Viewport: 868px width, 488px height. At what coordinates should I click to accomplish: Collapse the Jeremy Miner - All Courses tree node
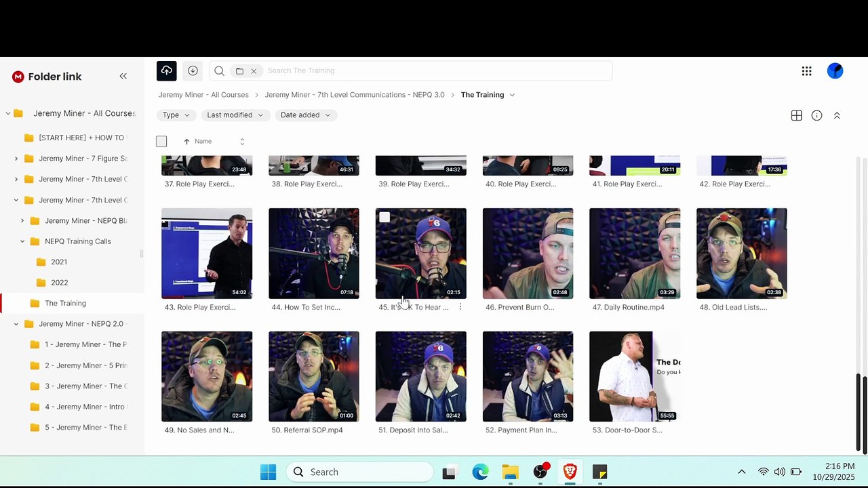(8, 113)
